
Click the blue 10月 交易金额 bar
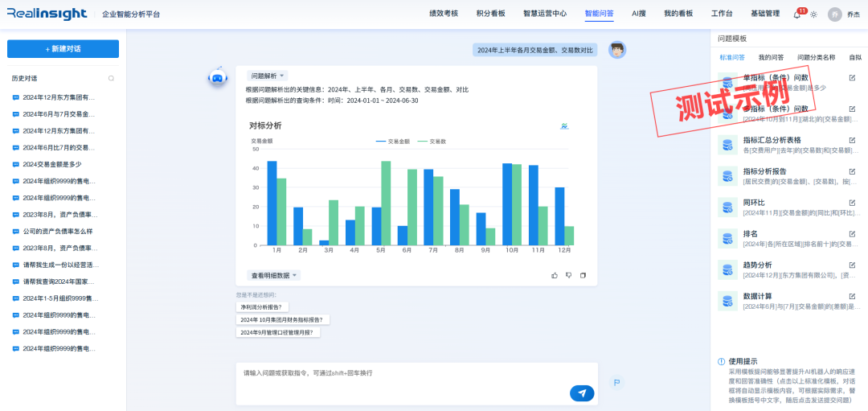click(507, 204)
